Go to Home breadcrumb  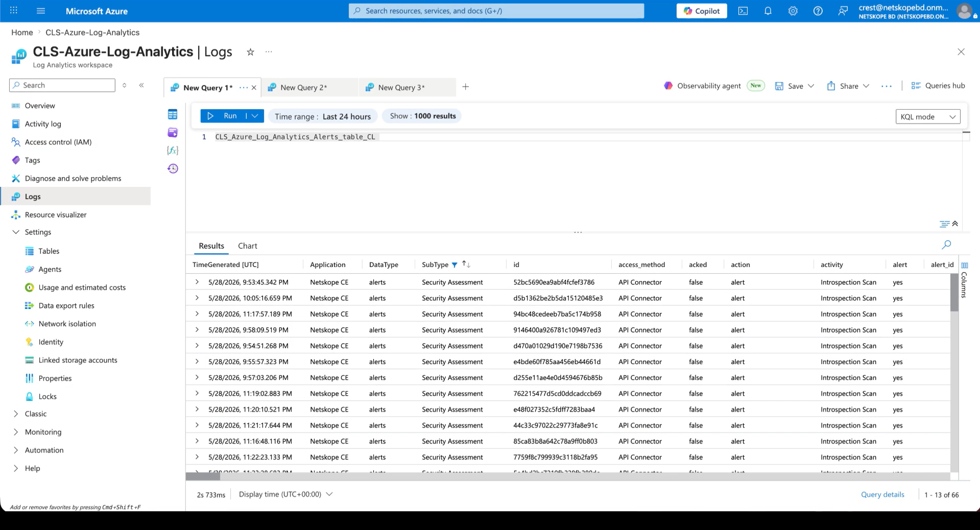coord(22,32)
